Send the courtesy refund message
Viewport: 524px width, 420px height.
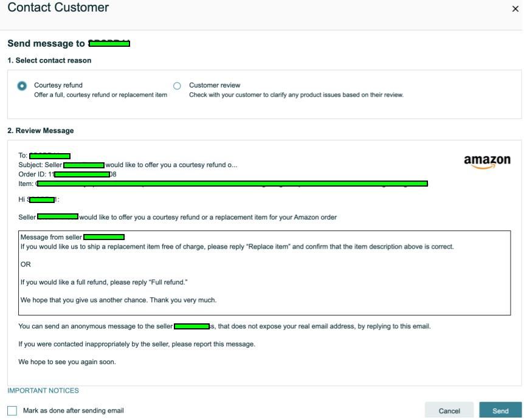(x=500, y=411)
